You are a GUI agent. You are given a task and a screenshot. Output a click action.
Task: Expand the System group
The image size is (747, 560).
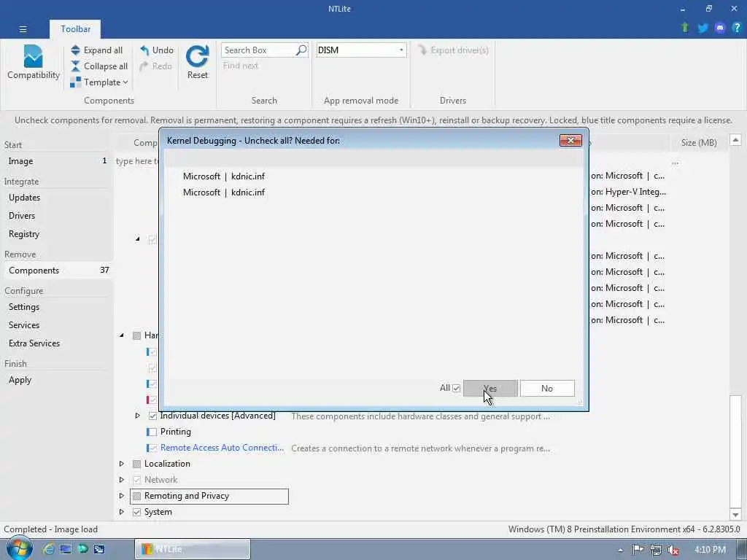(122, 512)
